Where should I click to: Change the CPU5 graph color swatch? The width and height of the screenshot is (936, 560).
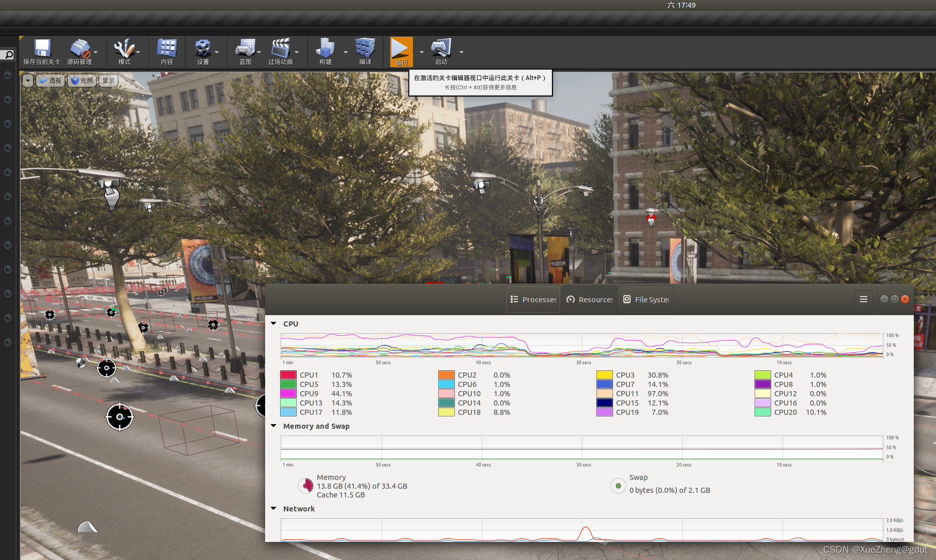tap(288, 384)
